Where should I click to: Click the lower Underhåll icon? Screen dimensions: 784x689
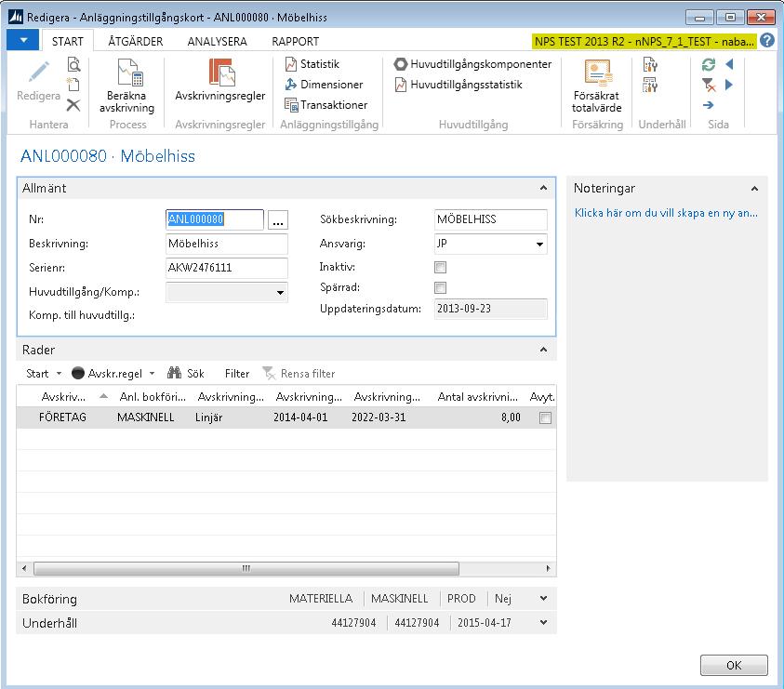pyautogui.click(x=650, y=85)
